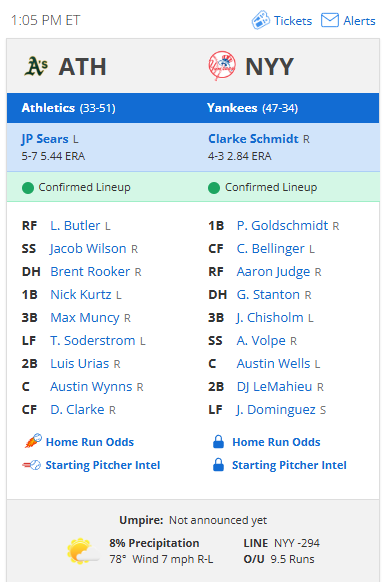The width and height of the screenshot is (382, 582).
Task: Select Aaron Judge in the Yankees lineup
Action: pyautogui.click(x=273, y=272)
